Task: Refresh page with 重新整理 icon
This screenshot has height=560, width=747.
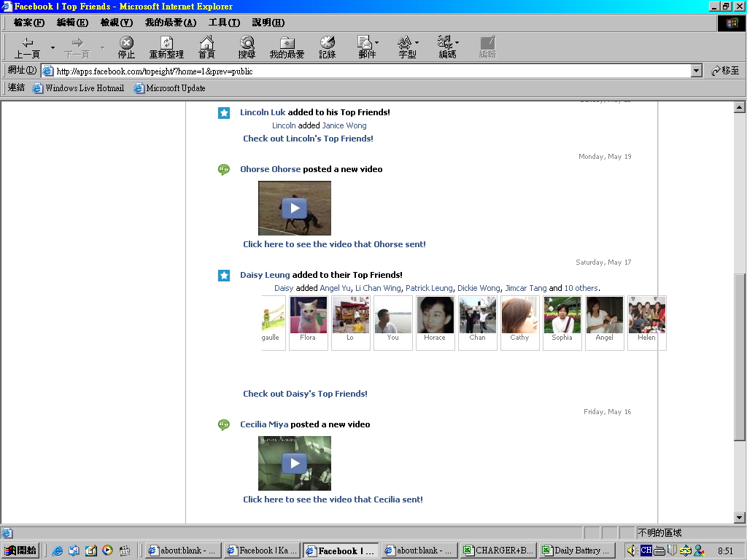Action: coord(166,47)
